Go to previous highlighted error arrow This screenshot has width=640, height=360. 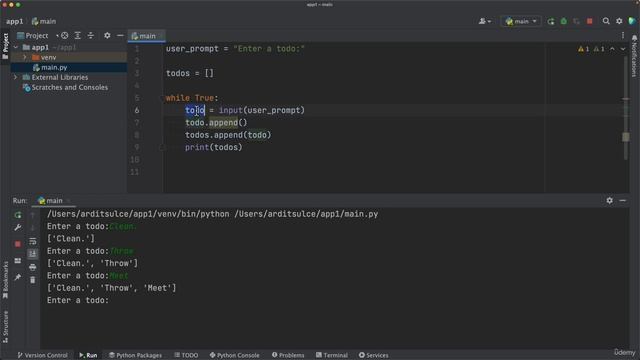(x=612, y=49)
